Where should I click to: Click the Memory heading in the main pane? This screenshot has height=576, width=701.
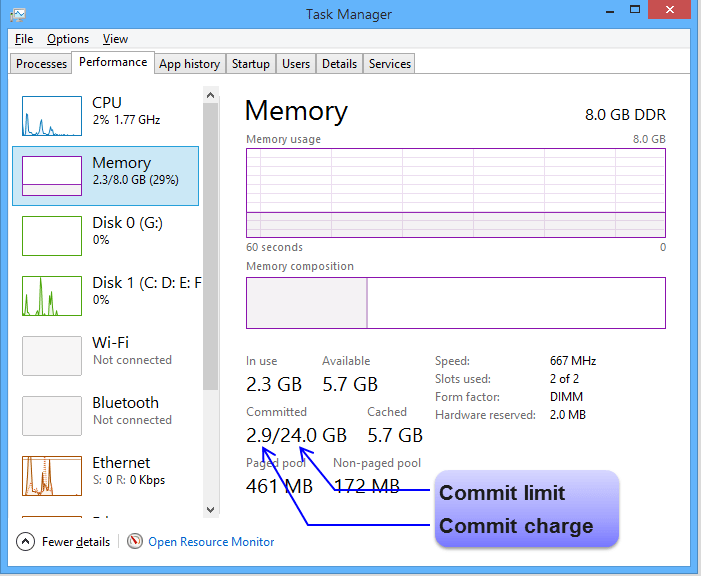coord(296,110)
